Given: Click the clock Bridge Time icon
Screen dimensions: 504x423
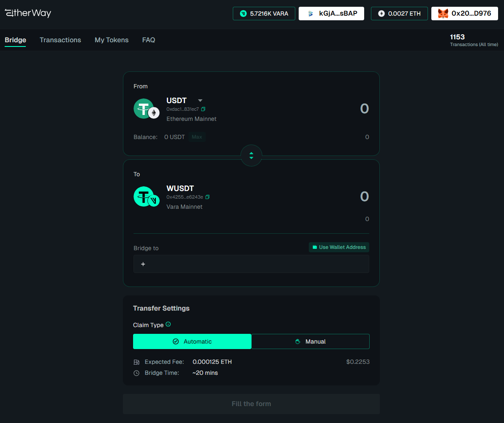Looking at the screenshot, I should pyautogui.click(x=136, y=373).
